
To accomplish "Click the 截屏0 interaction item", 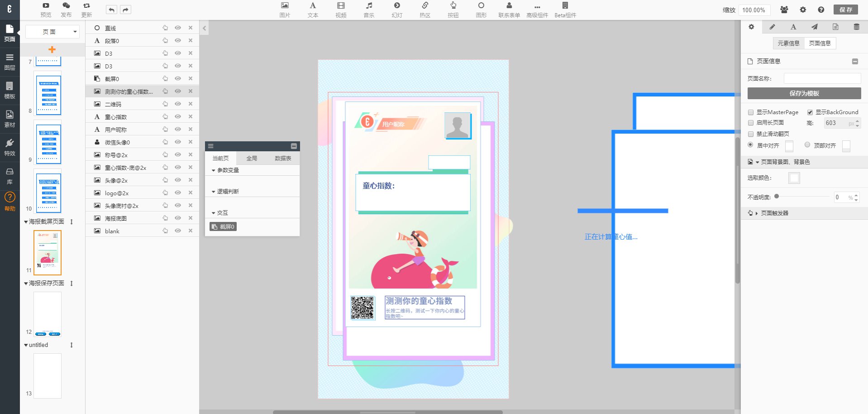I will (223, 226).
